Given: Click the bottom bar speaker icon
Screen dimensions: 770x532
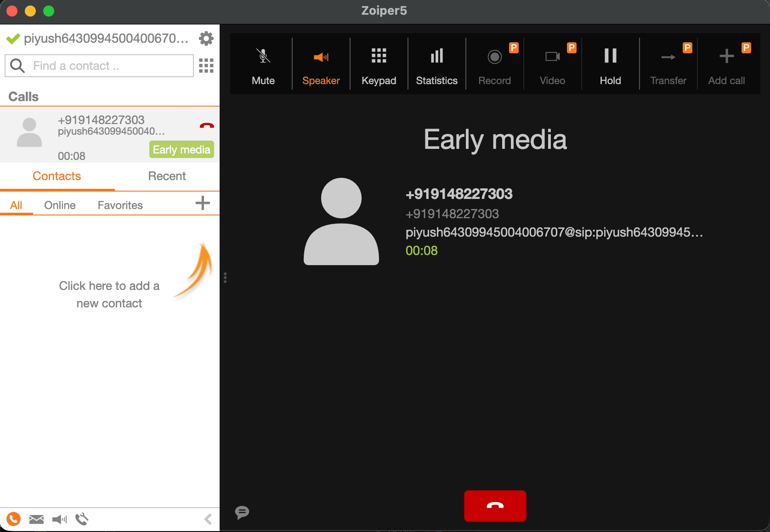Looking at the screenshot, I should click(x=59, y=519).
